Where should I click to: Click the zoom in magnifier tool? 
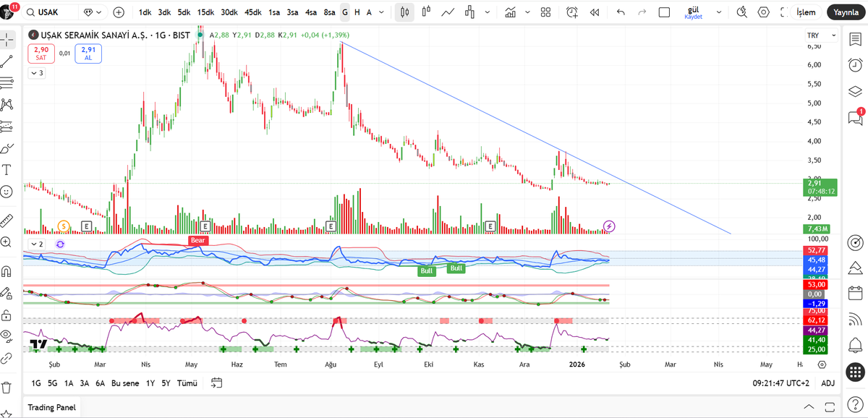point(7,242)
